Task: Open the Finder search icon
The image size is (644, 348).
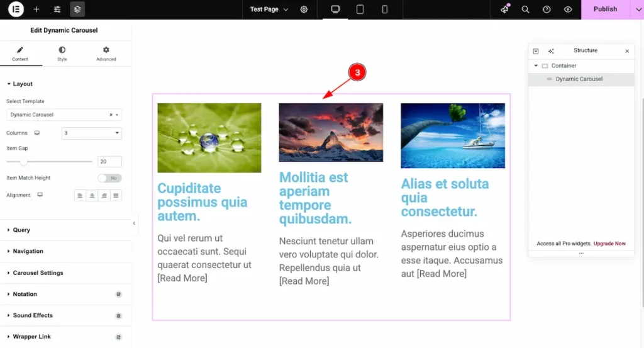Action: pos(525,9)
